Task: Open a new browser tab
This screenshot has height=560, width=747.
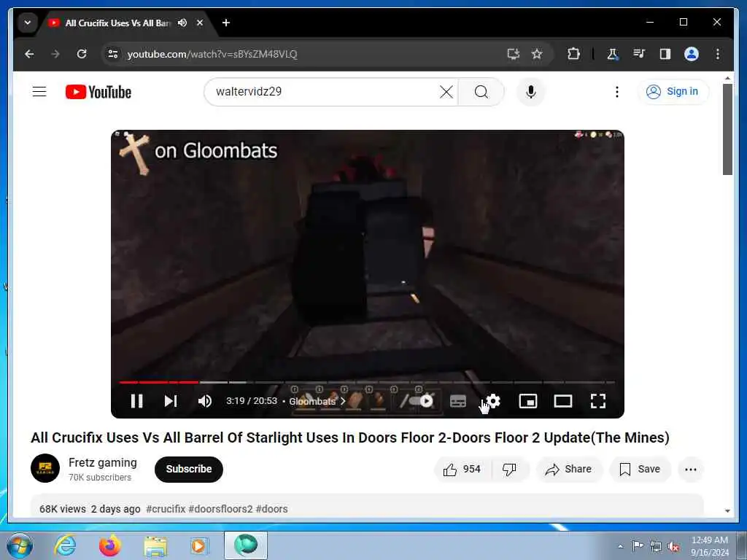Action: point(226,23)
